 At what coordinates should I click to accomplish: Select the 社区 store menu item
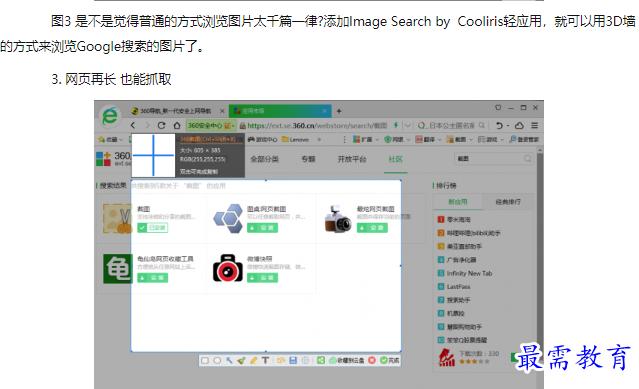(395, 159)
